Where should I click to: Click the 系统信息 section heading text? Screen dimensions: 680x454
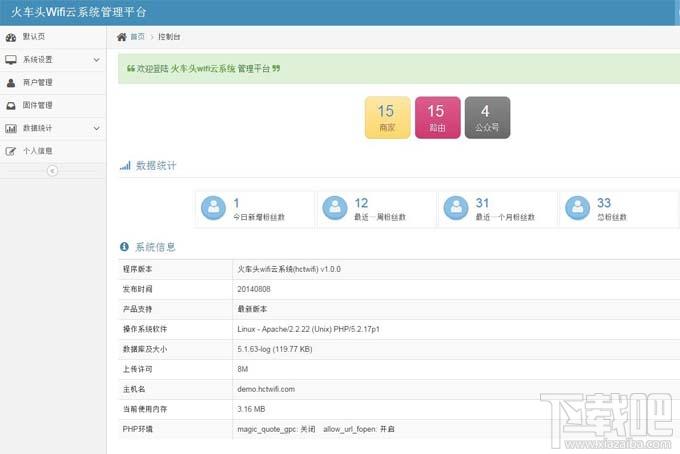(155, 247)
